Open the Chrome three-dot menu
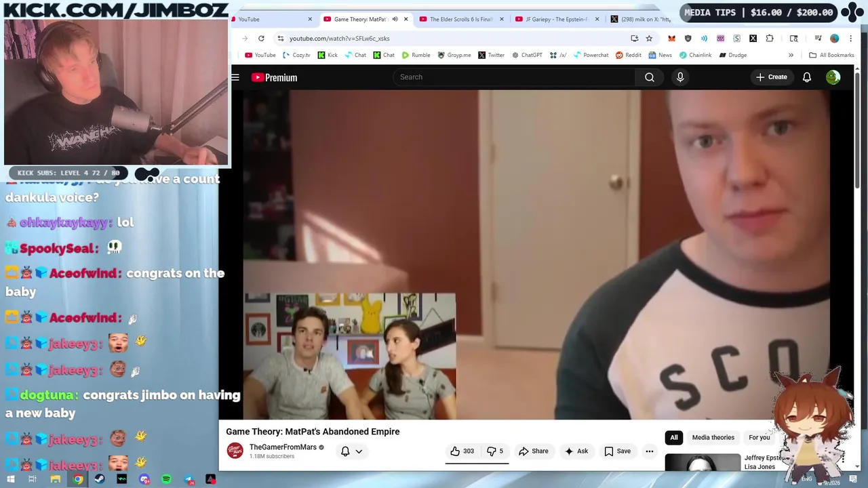Screen dimensions: 868x488 (x=850, y=38)
